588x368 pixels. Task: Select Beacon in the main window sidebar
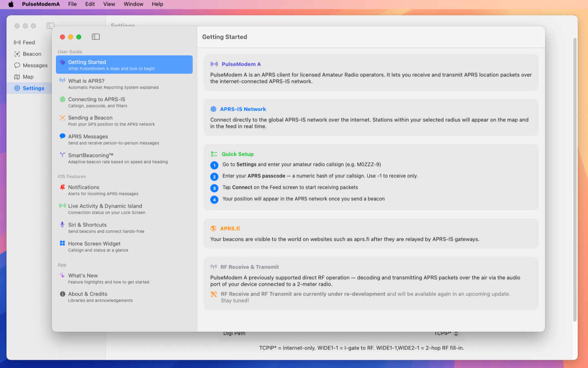pos(29,54)
